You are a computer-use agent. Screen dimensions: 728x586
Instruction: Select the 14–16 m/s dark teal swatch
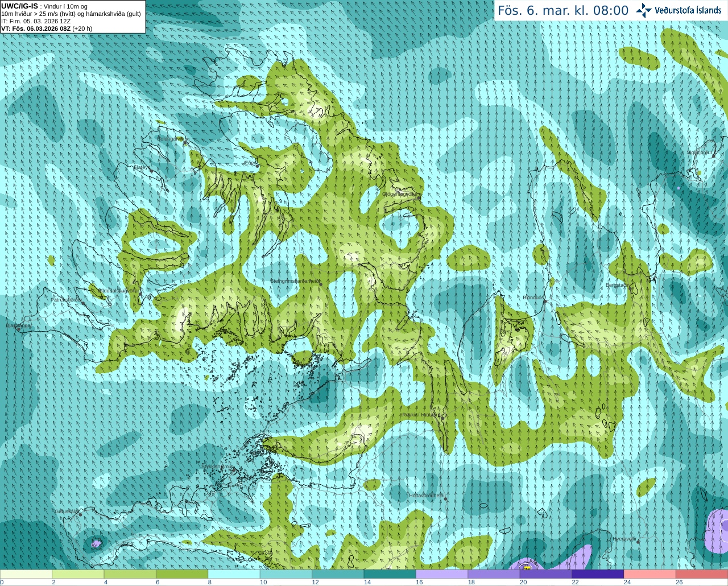[x=390, y=574]
